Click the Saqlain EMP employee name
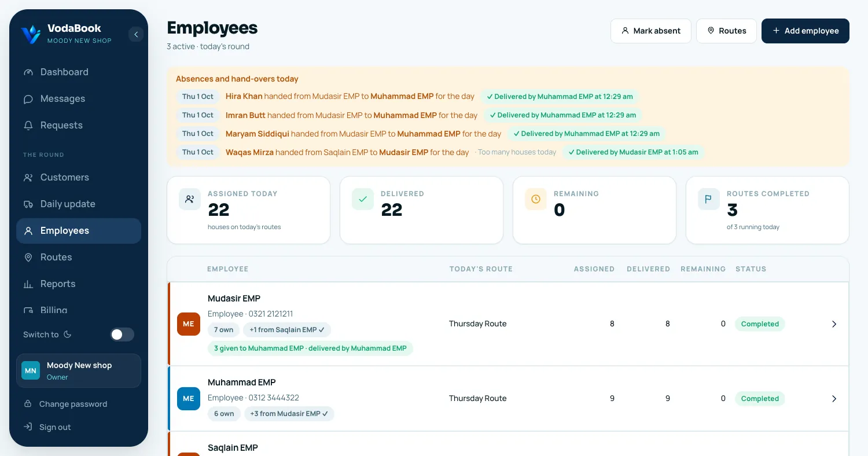Image resolution: width=868 pixels, height=456 pixels. [x=233, y=448]
